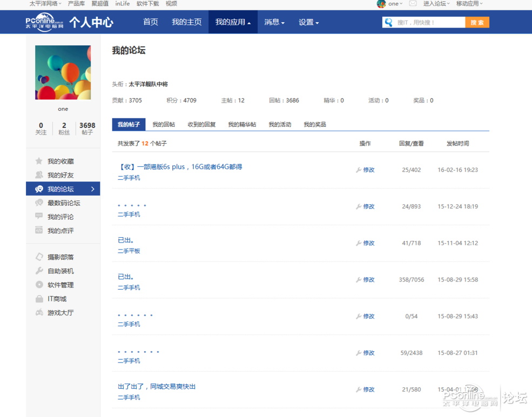This screenshot has width=532, height=417.
Task: Open the IT商城 sidebar item
Action: [58, 299]
